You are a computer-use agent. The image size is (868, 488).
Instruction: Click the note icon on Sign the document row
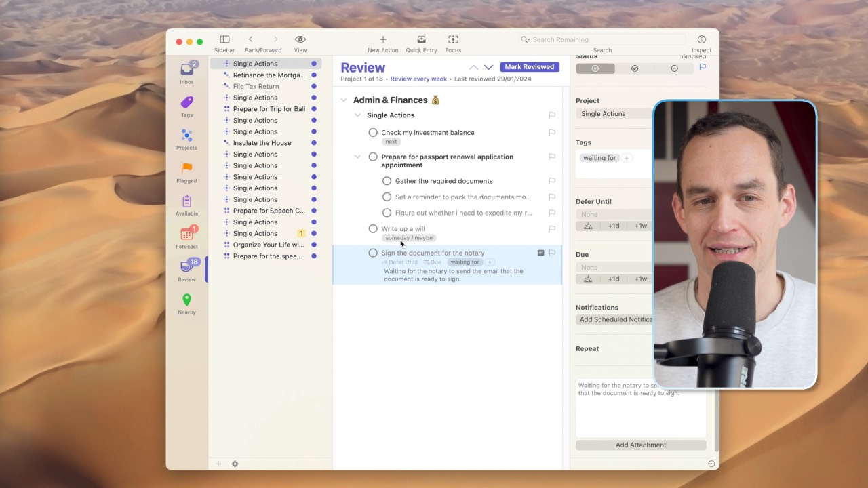tap(540, 253)
